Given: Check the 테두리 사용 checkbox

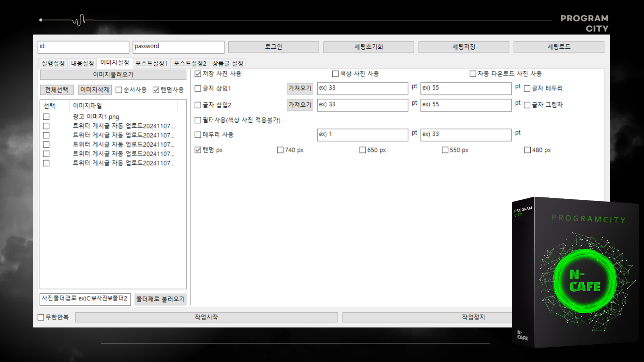Looking at the screenshot, I should click(x=198, y=135).
